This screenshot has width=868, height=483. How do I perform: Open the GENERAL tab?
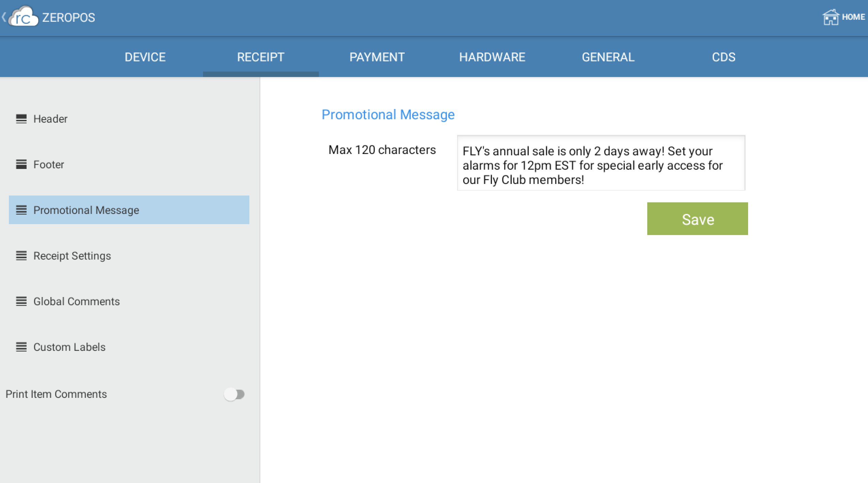pyautogui.click(x=608, y=57)
